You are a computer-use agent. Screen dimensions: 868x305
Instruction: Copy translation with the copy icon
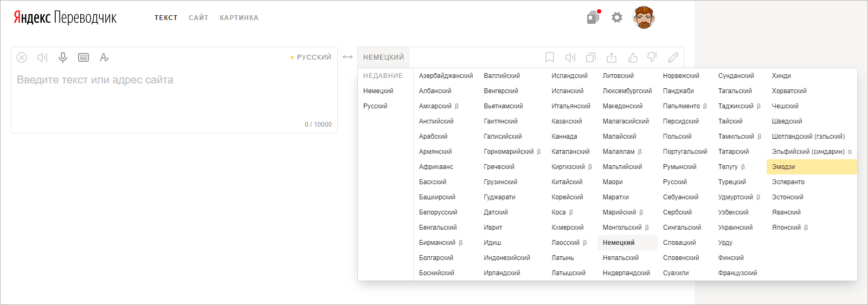[591, 57]
